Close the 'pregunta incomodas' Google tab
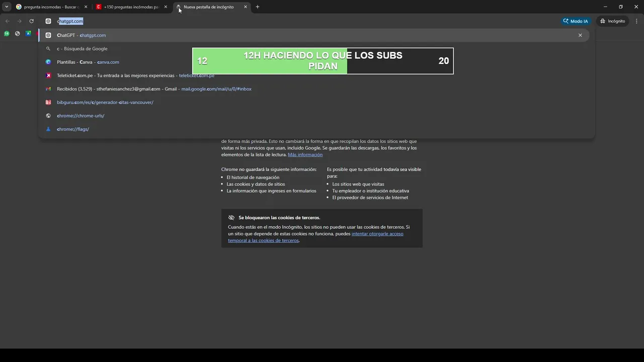Image resolution: width=644 pixels, height=362 pixels. click(86, 7)
